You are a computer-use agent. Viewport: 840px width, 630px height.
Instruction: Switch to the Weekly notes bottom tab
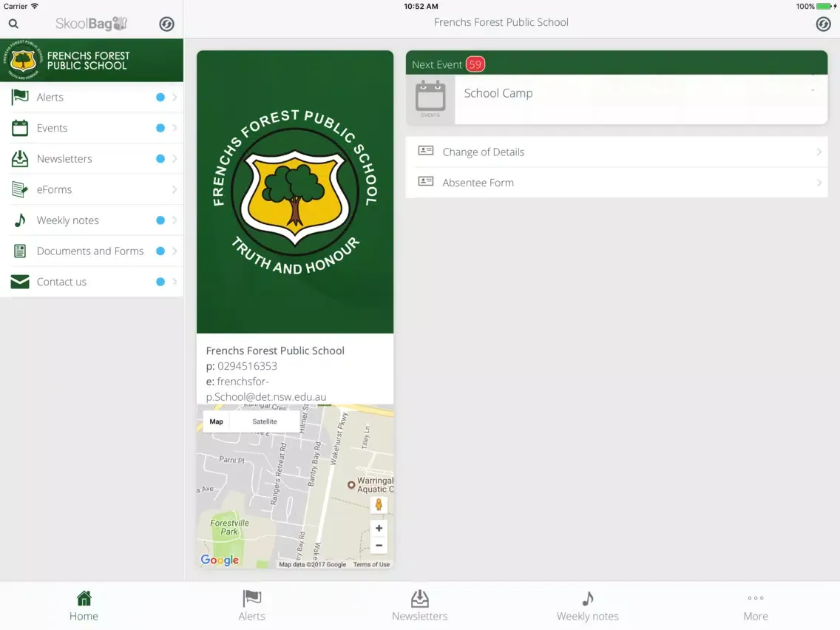588,606
